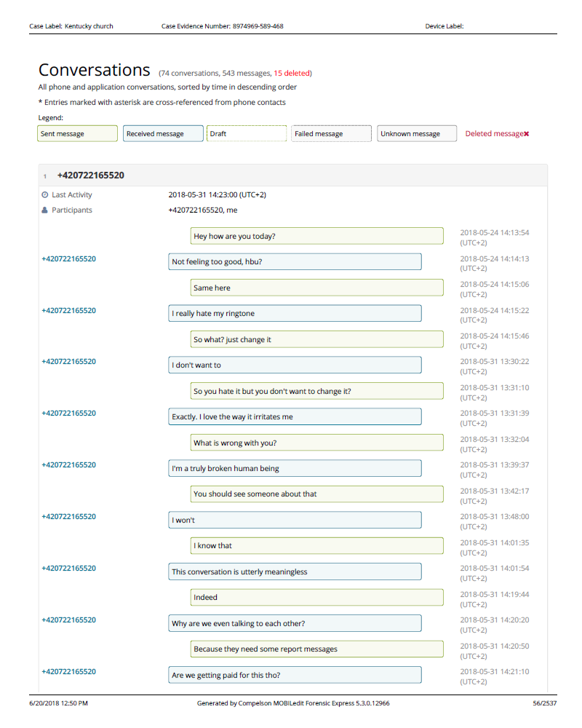Image resolution: width=582 pixels, height=728 pixels.
Task: Open the +420722165520 conversation header
Action: 91,175
